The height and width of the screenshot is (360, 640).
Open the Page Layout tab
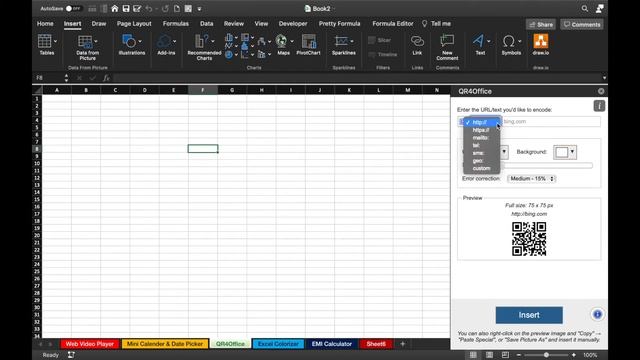pos(134,24)
